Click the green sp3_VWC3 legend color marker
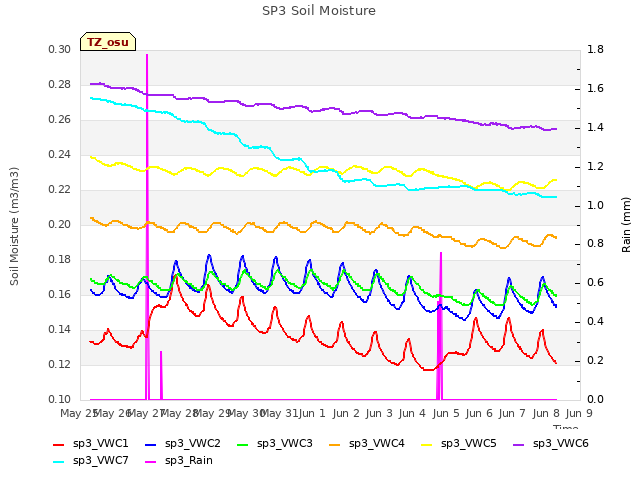This screenshot has width=640, height=480. 243,445
